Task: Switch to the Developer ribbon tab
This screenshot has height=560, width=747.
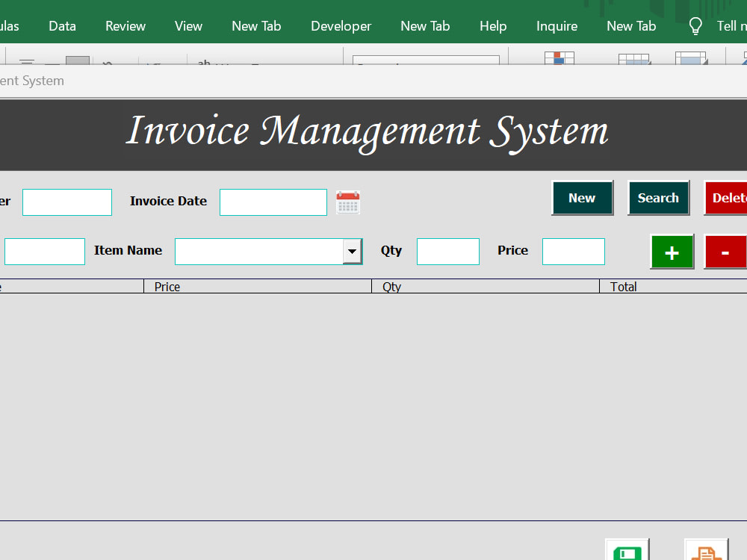Action: coord(341,25)
